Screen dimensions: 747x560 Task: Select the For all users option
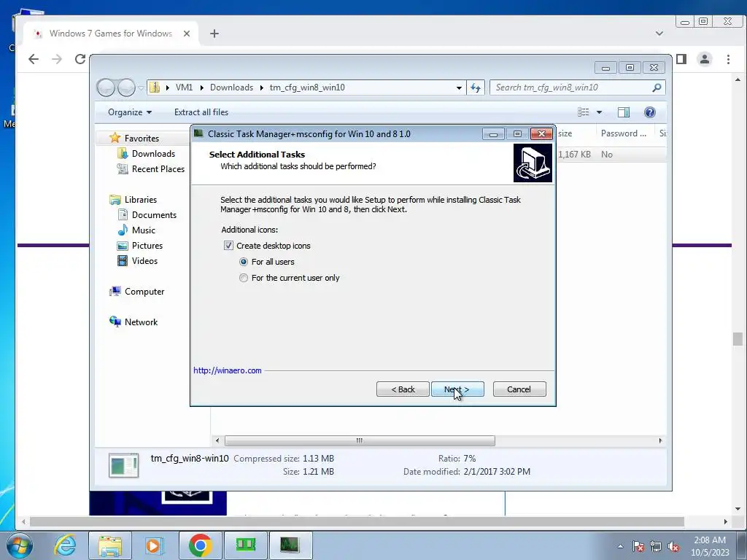click(x=244, y=262)
